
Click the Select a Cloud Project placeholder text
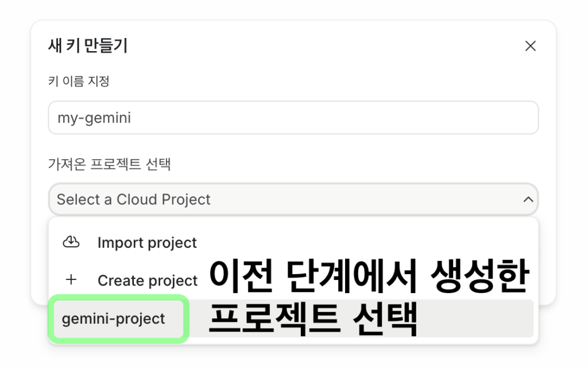(x=133, y=199)
